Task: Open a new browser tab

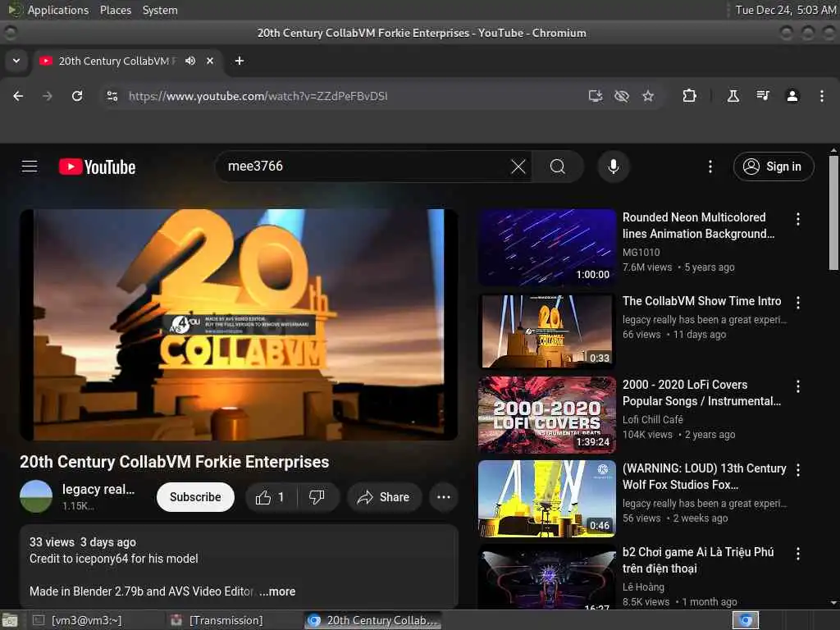Action: point(240,61)
